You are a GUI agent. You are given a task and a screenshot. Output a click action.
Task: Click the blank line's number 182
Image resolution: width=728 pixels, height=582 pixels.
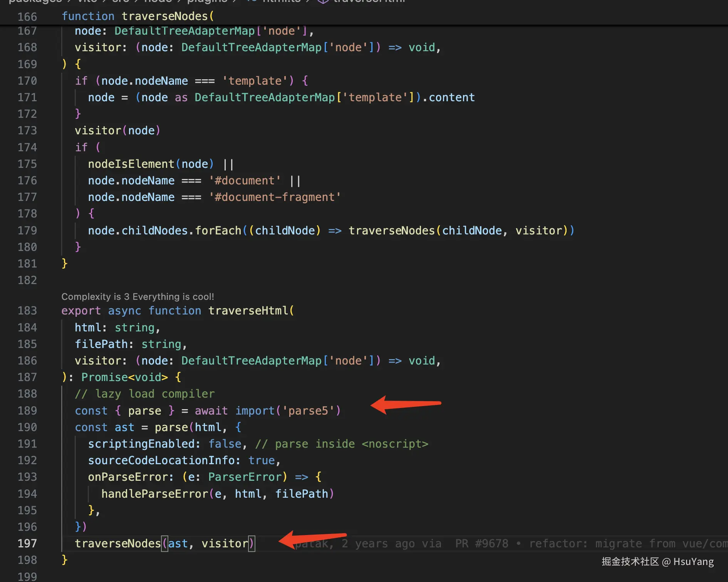click(27, 280)
